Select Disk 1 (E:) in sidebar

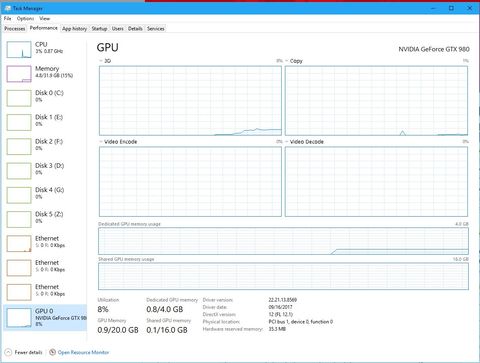point(45,122)
